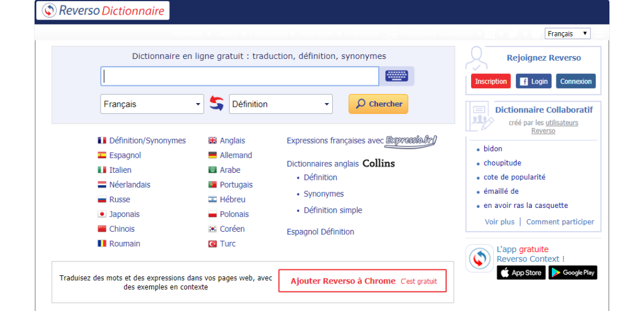Image resolution: width=644 pixels, height=311 pixels.
Task: Click the French flag icon beside Définition/Synonymes
Action: (x=102, y=141)
